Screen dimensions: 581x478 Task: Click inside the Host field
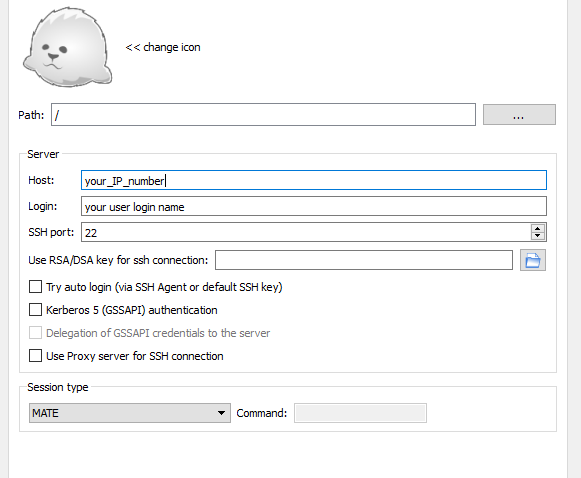pyautogui.click(x=314, y=180)
